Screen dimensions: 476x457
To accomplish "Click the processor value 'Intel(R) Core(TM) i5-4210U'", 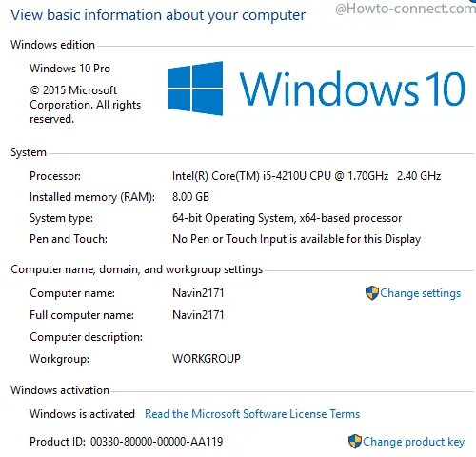I will click(240, 176).
